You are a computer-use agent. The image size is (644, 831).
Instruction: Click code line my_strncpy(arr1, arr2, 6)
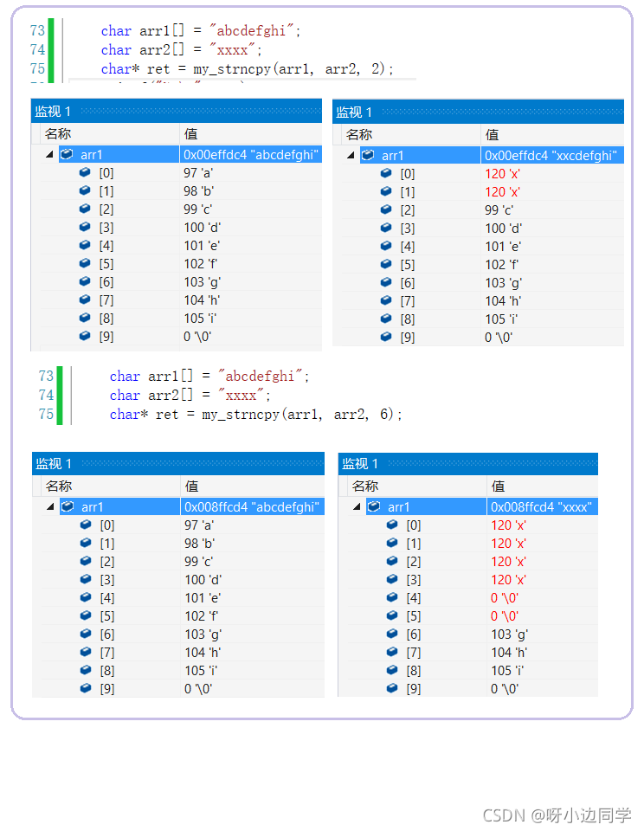(255, 415)
